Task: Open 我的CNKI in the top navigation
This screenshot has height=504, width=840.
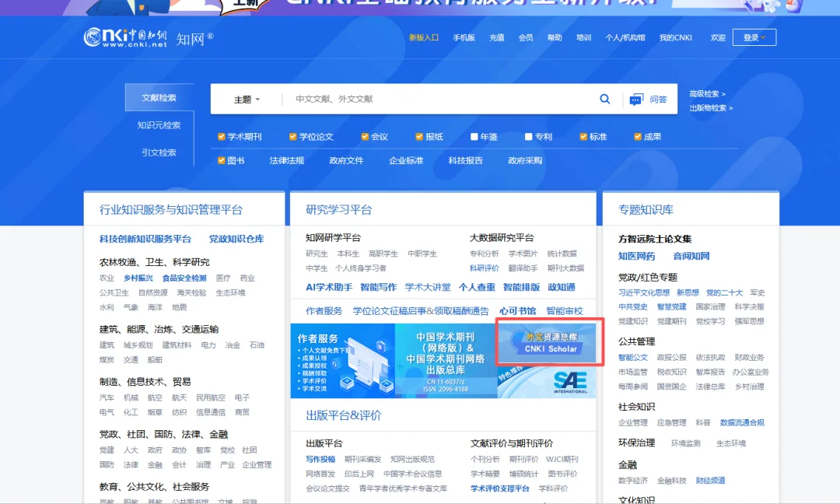Action: 676,37
